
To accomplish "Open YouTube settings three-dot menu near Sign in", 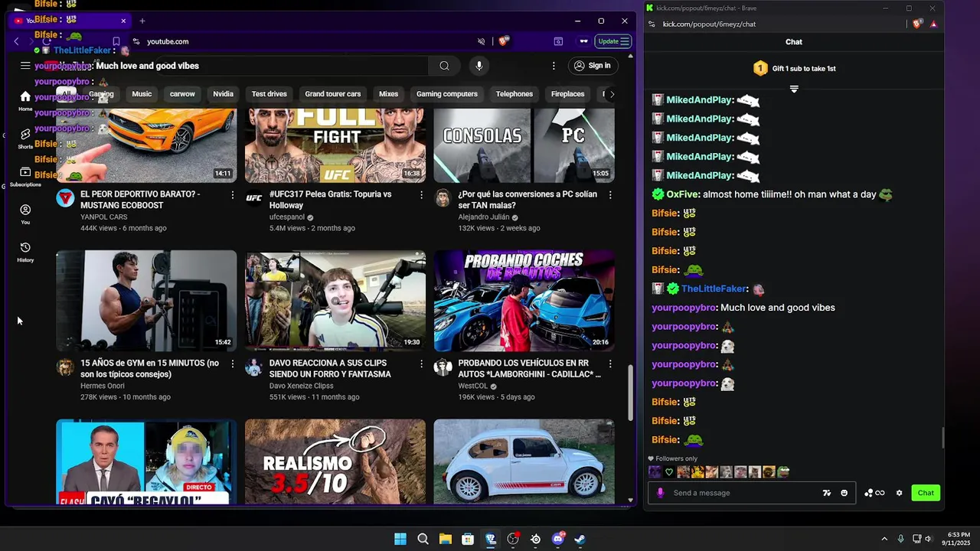I will pyautogui.click(x=554, y=66).
